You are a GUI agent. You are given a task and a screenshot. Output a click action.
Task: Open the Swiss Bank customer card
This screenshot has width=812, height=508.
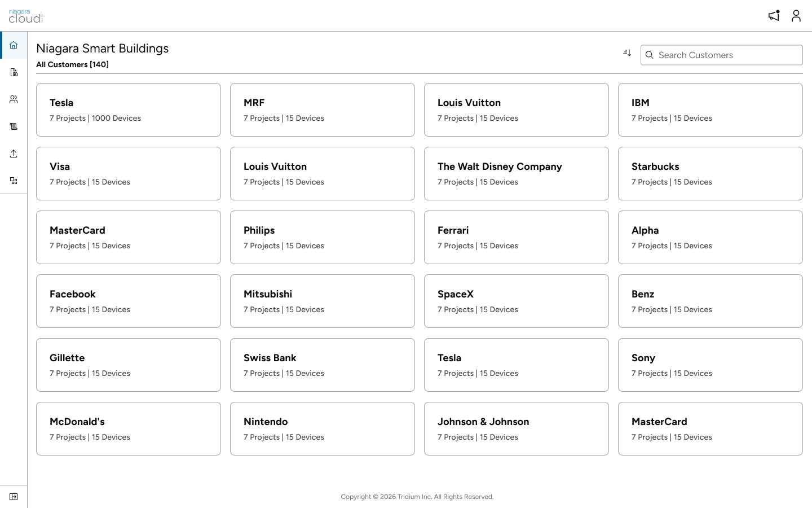click(x=323, y=365)
